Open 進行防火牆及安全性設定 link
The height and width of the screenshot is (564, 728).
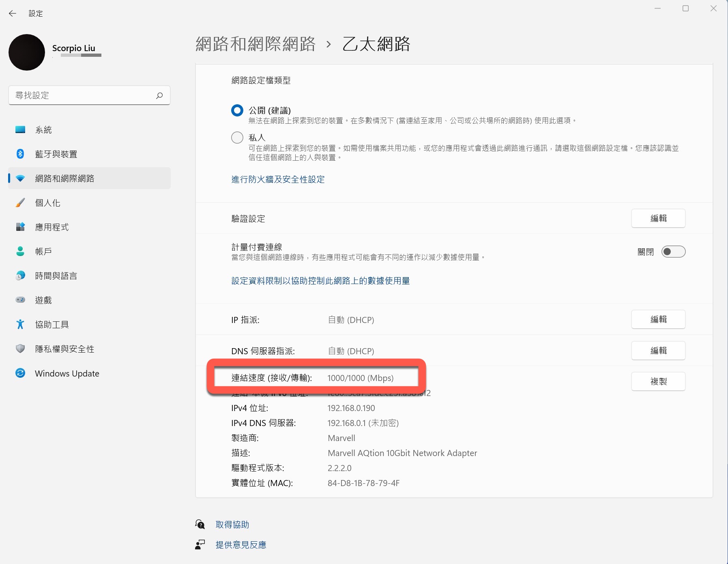point(278,179)
